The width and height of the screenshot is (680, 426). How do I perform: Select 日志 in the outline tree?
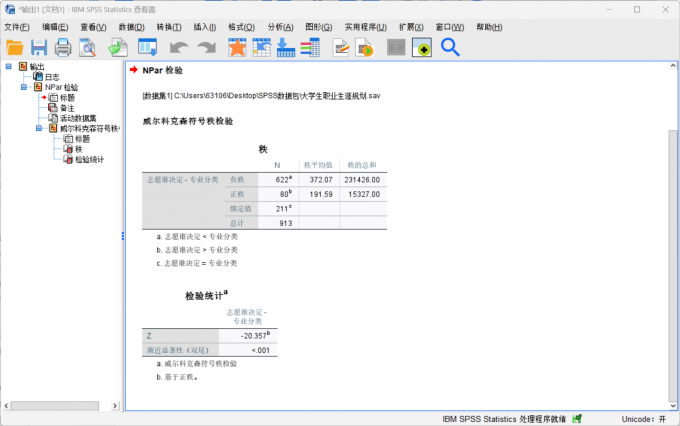click(52, 77)
